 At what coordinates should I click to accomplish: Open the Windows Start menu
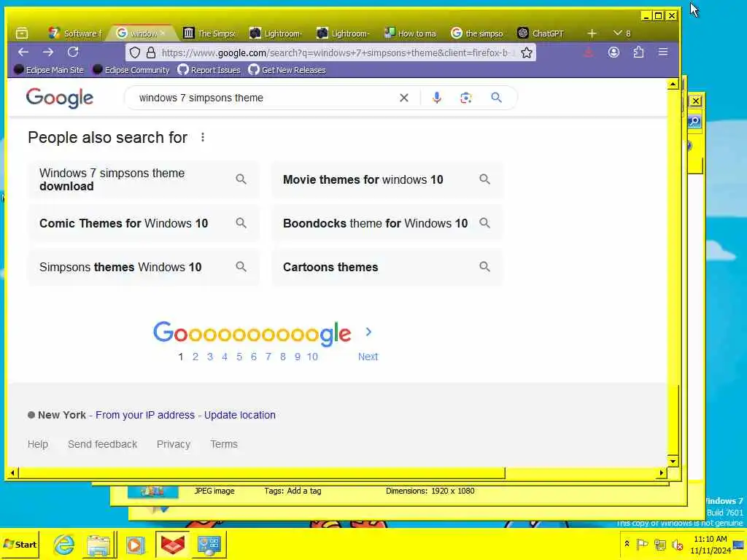click(x=20, y=544)
